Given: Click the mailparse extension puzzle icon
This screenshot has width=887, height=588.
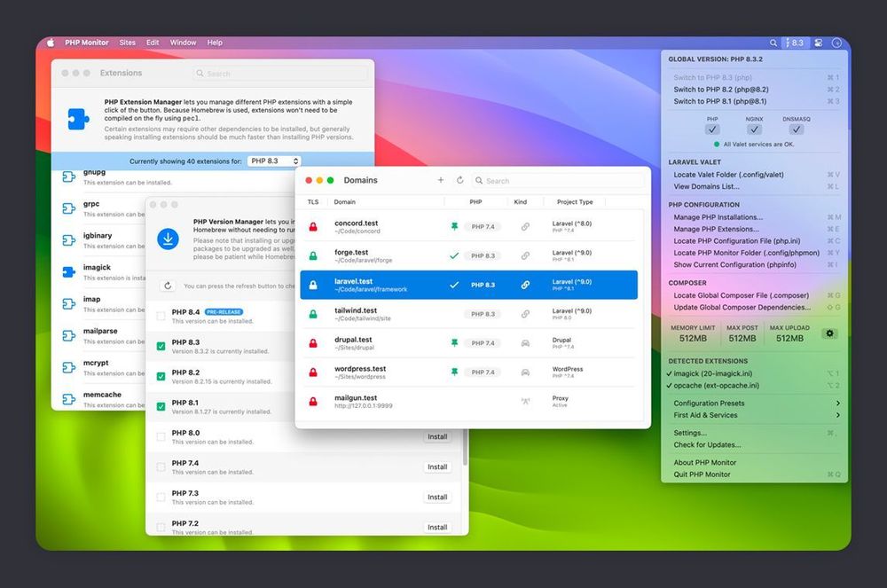Looking at the screenshot, I should (x=69, y=336).
